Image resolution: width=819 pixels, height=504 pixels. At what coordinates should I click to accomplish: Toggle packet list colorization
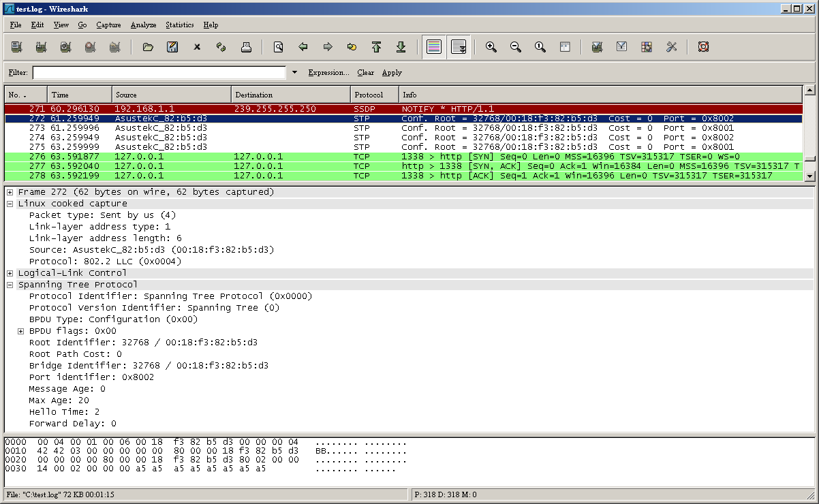pos(434,47)
